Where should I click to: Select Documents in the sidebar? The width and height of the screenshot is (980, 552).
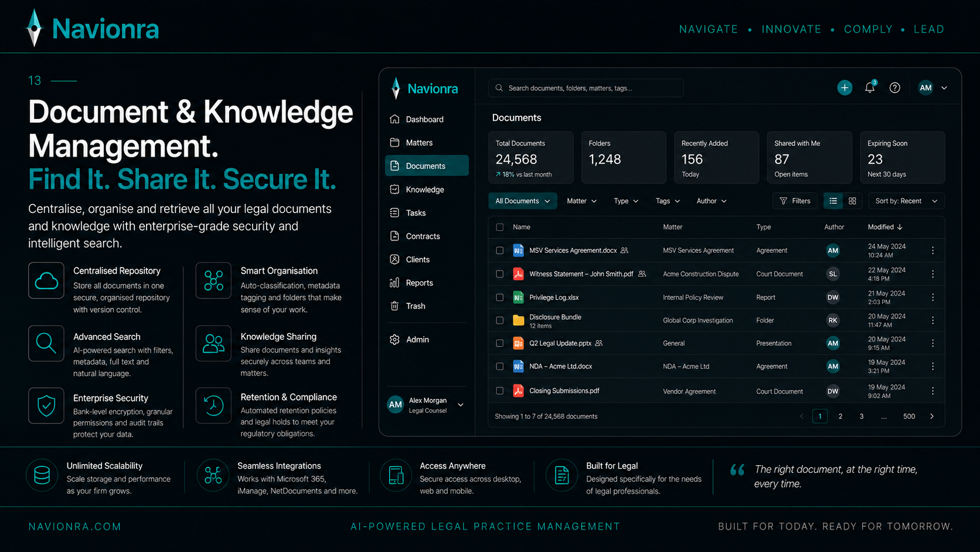pos(426,166)
